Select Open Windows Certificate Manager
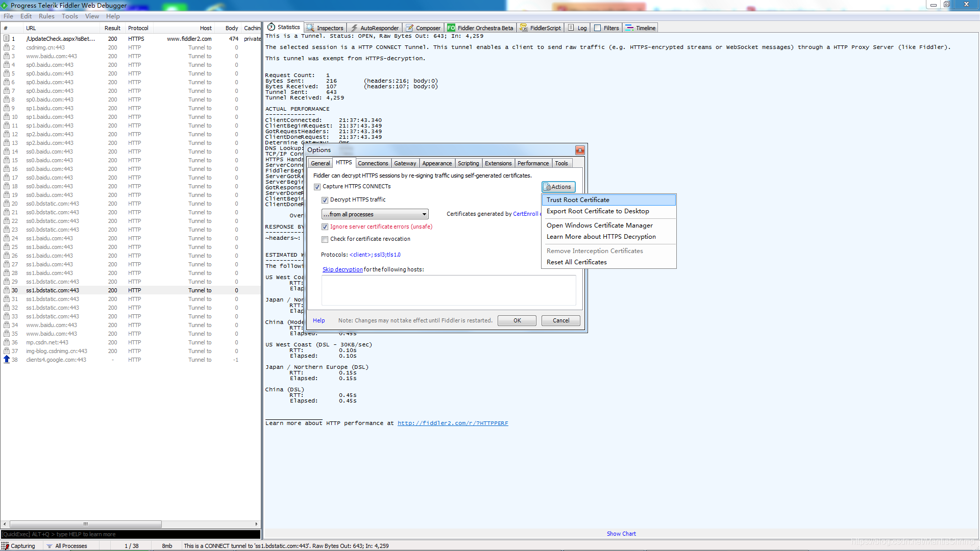This screenshot has height=551, width=980. [609, 226]
